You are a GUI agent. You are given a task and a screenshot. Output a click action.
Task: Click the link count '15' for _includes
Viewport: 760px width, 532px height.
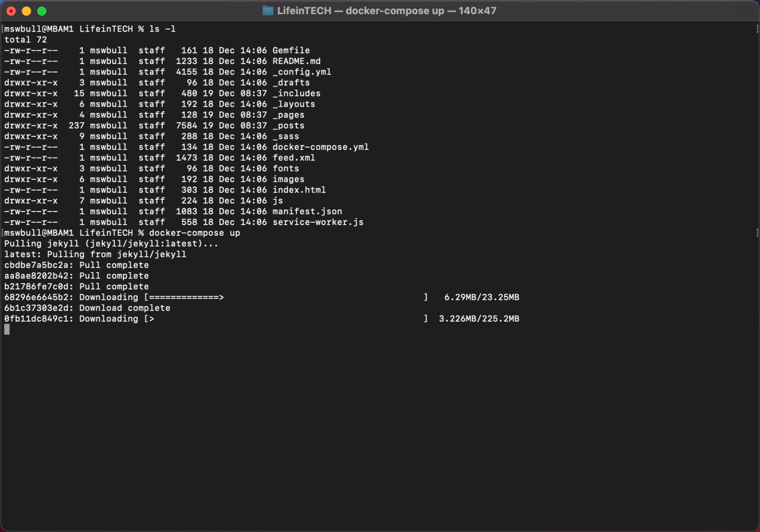click(79, 93)
